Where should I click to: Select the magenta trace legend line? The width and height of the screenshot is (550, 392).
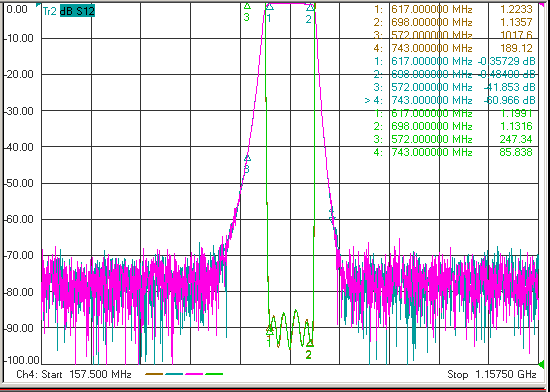click(x=194, y=374)
